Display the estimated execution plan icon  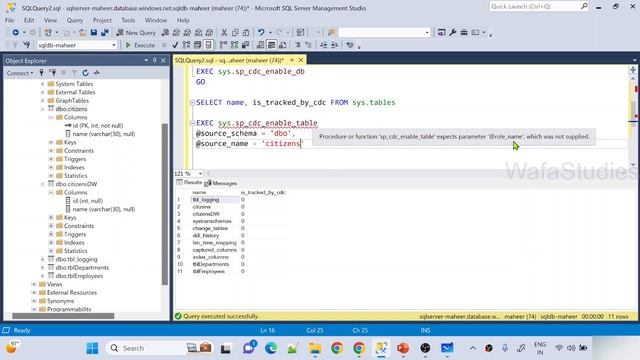[x=187, y=45]
